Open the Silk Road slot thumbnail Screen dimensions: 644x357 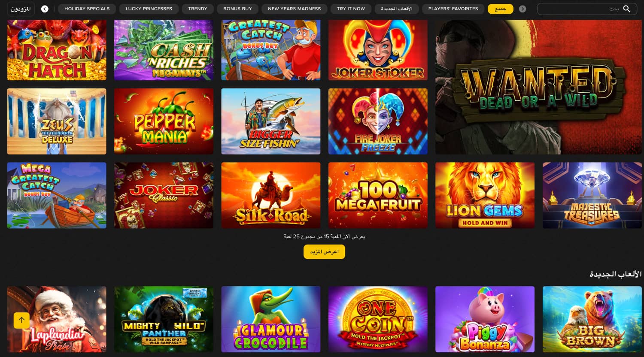pos(270,195)
